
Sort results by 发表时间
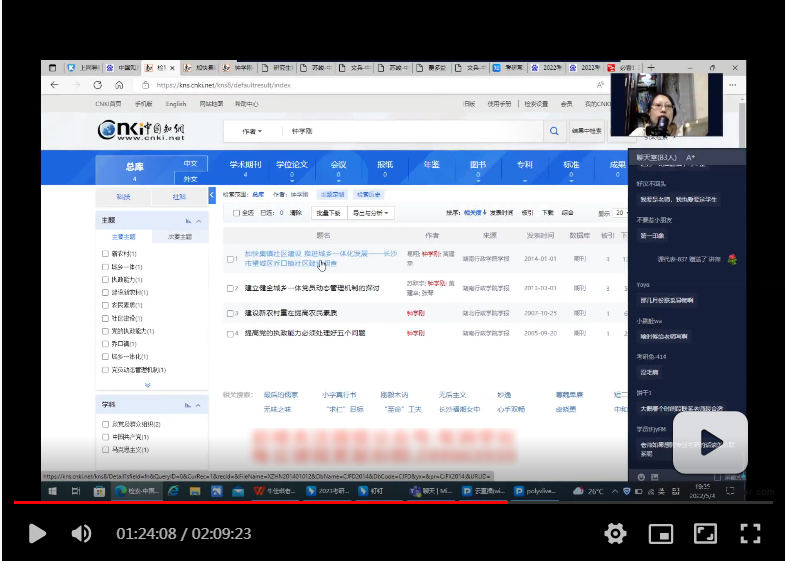pyautogui.click(x=501, y=213)
